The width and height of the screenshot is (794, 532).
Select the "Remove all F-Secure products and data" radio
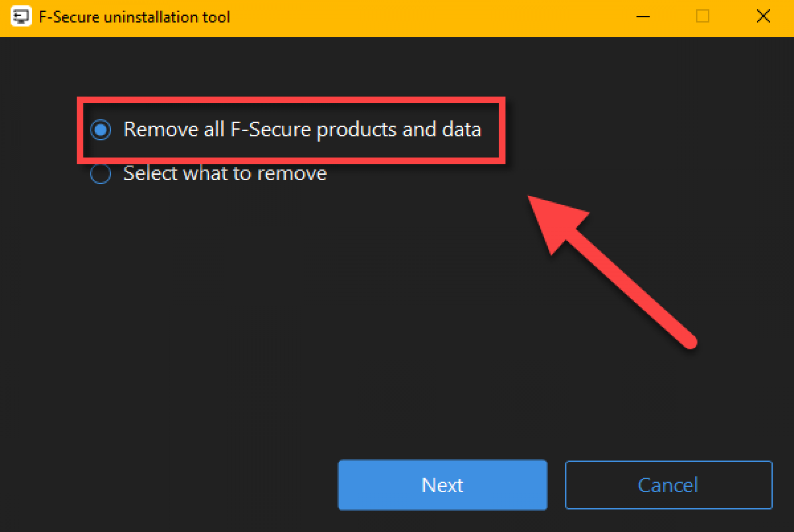click(101, 130)
